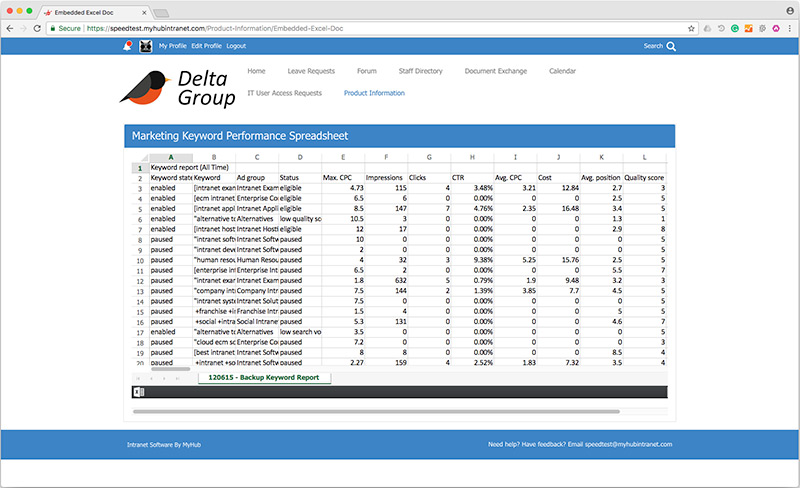
Task: Select column E header in spreadsheet
Action: coord(343,157)
